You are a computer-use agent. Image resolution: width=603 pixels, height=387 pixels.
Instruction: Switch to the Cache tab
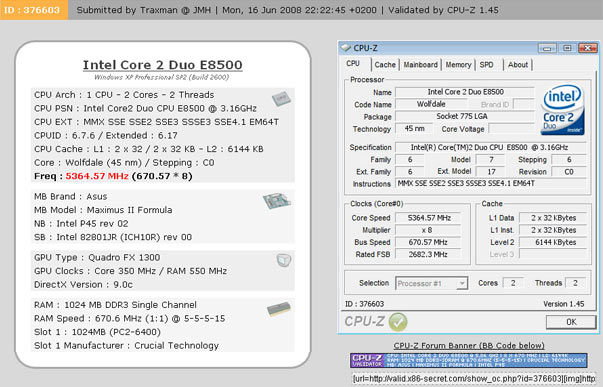(385, 65)
